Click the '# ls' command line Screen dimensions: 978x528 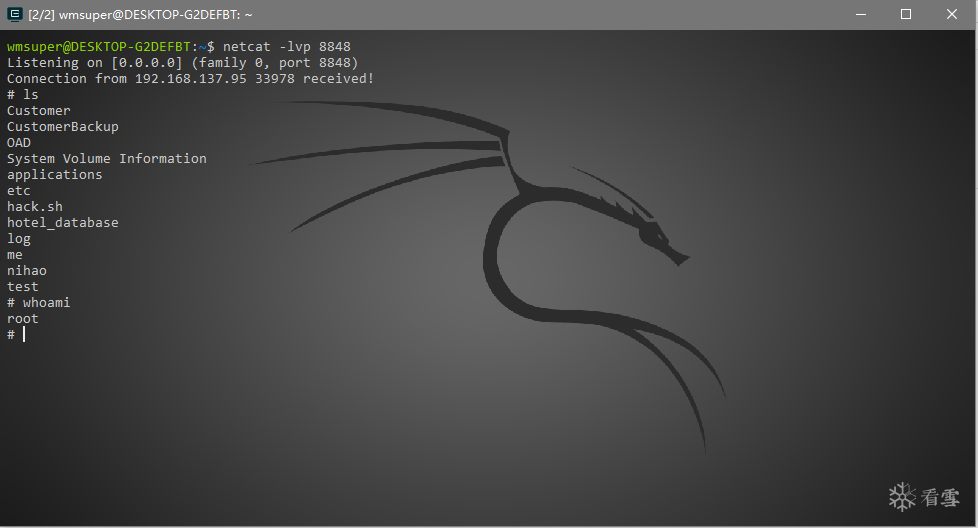pyautogui.click(x=22, y=95)
